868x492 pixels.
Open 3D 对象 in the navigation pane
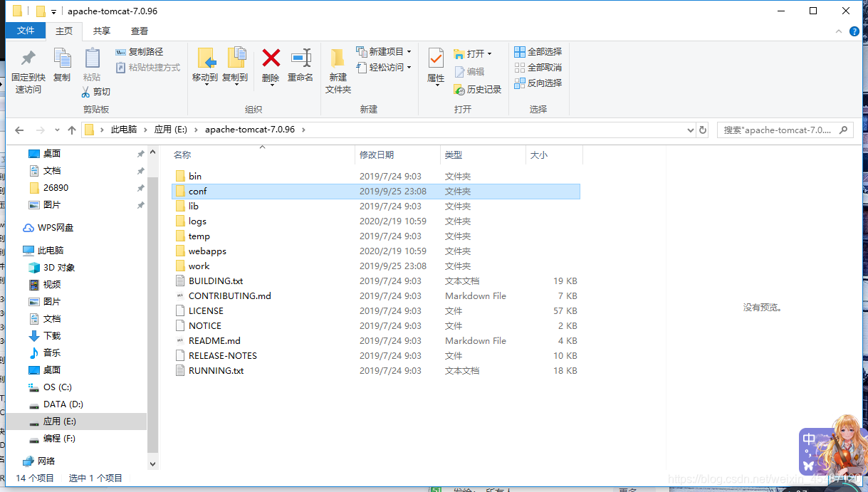pyautogui.click(x=59, y=268)
